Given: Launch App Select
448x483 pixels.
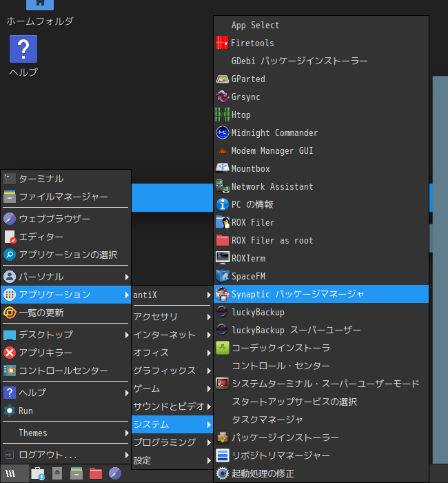Looking at the screenshot, I should point(321,25).
